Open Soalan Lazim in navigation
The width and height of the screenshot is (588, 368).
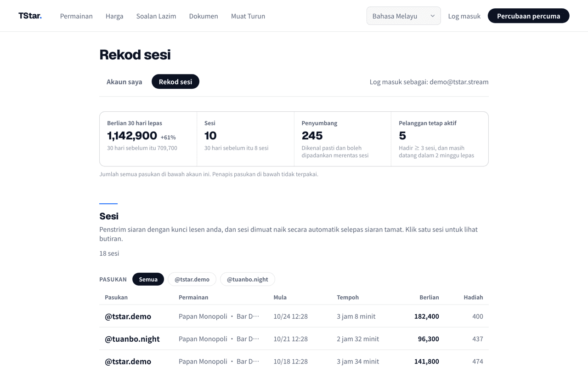pos(156,16)
